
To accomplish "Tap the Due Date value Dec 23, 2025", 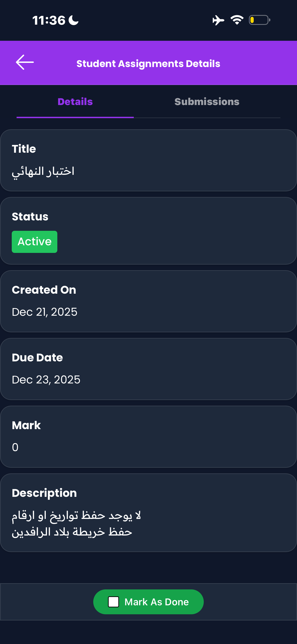I will coord(46,380).
